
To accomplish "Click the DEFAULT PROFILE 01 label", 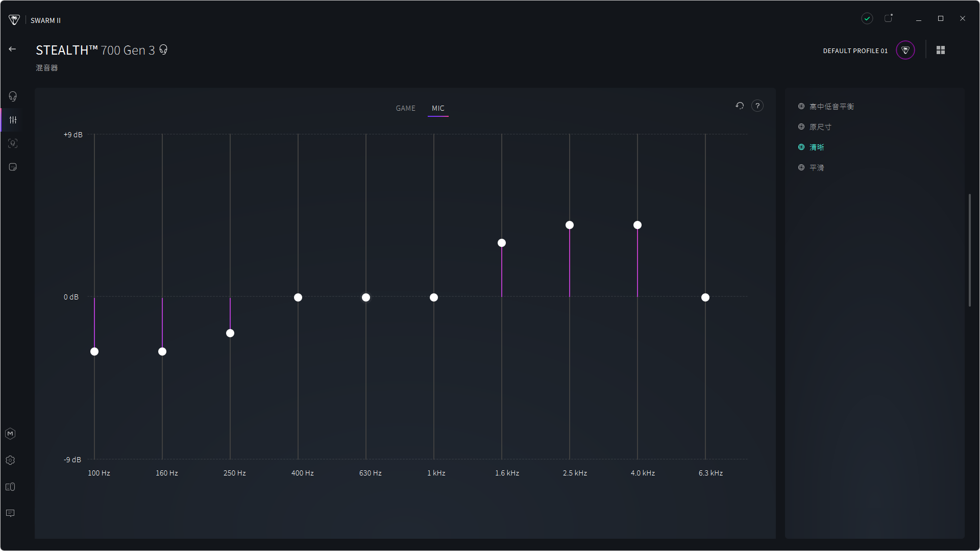I will click(855, 51).
